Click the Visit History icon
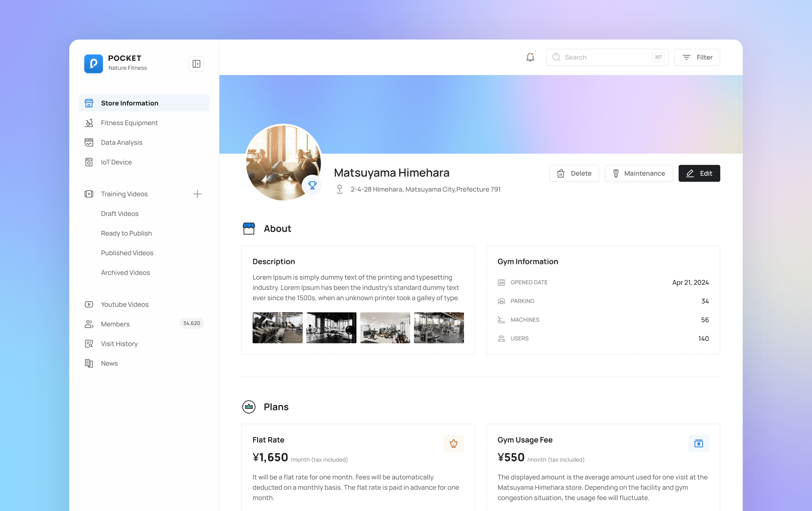This screenshot has width=812, height=511. [89, 344]
